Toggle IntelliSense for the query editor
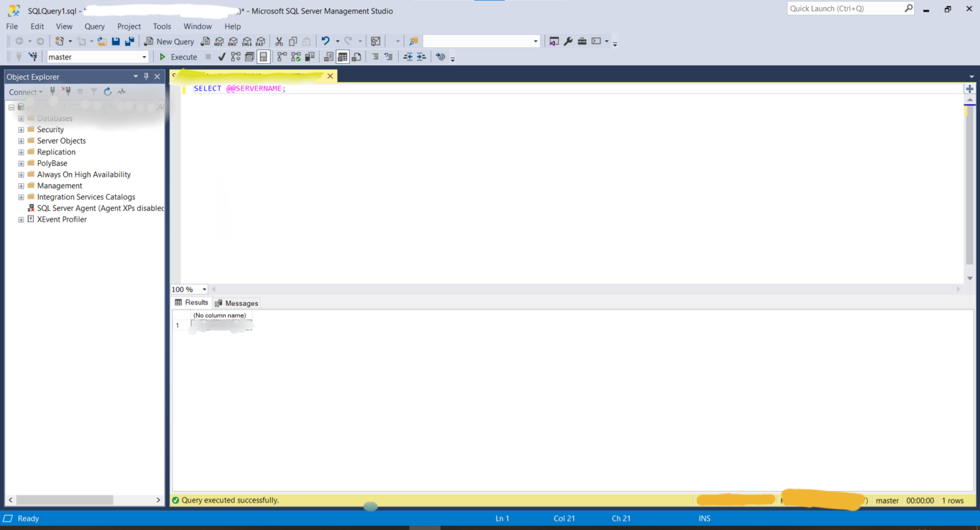This screenshot has height=530, width=980. pyautogui.click(x=264, y=56)
